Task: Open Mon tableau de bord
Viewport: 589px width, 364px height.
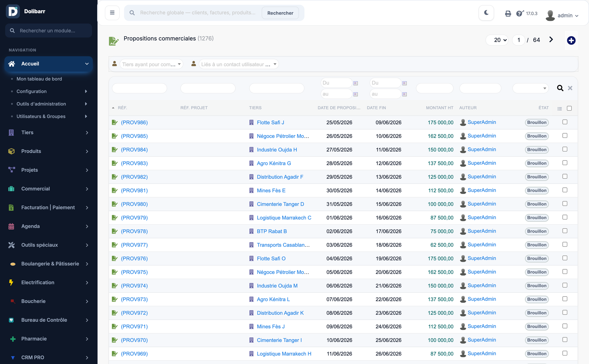Action: [x=39, y=79]
